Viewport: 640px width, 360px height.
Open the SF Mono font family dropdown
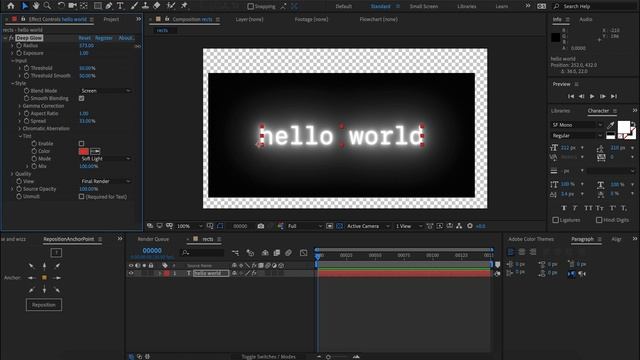(x=576, y=125)
